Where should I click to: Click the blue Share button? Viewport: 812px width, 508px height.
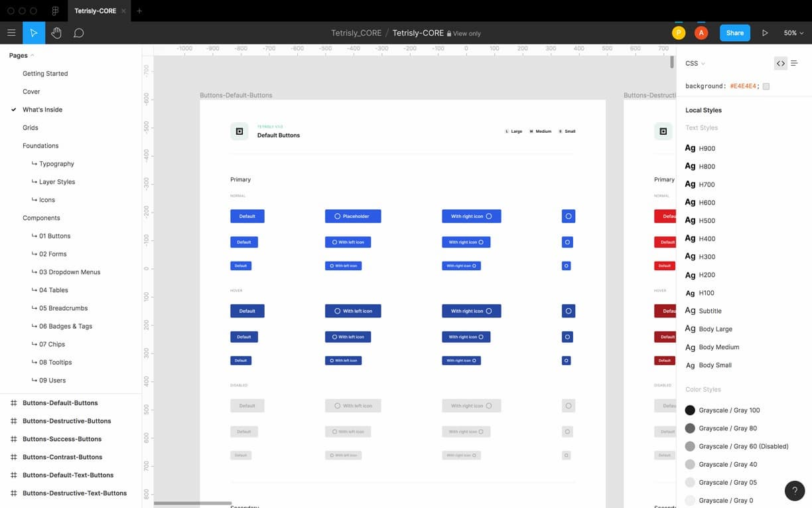click(734, 33)
